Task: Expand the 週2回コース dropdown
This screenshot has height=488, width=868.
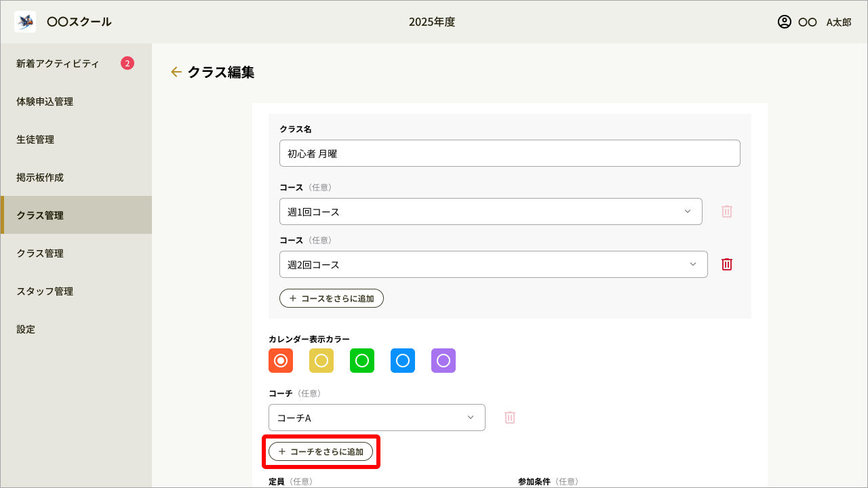Action: (x=493, y=264)
